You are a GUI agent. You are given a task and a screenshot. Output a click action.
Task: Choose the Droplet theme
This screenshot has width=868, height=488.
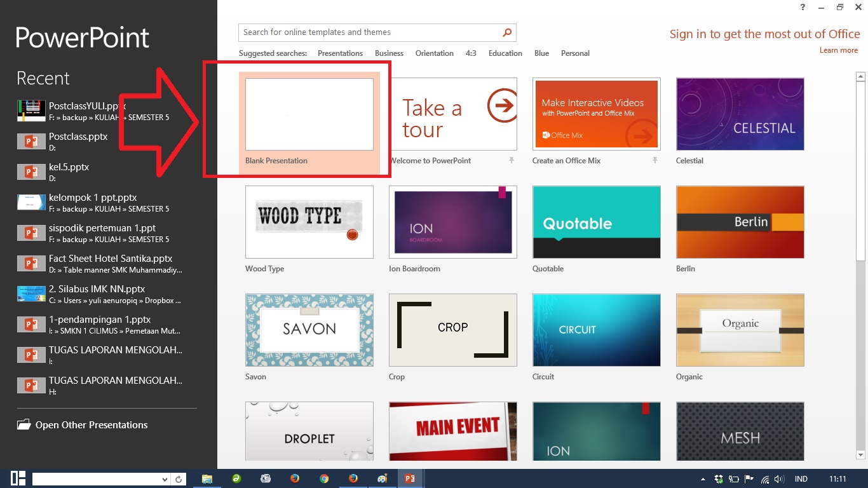309,431
